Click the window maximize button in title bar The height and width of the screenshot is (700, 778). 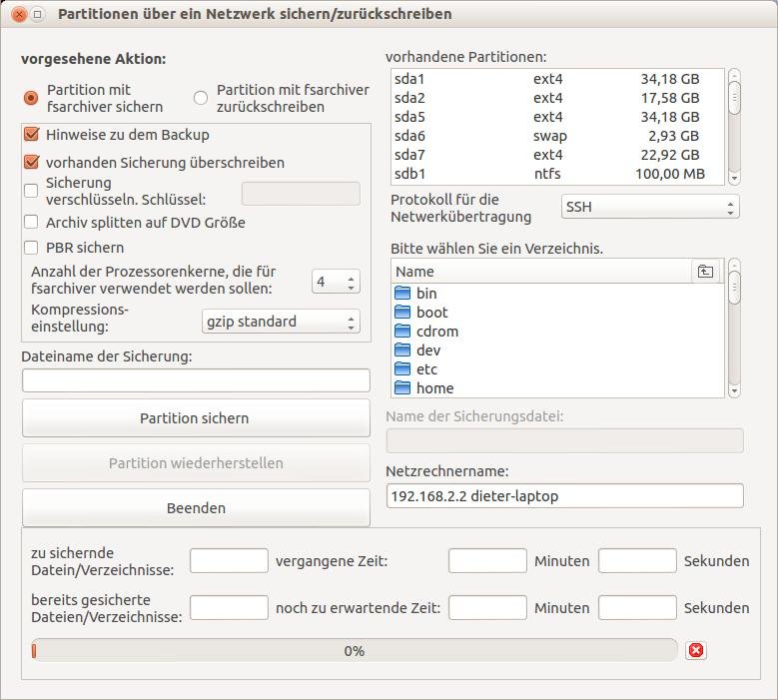click(x=37, y=14)
